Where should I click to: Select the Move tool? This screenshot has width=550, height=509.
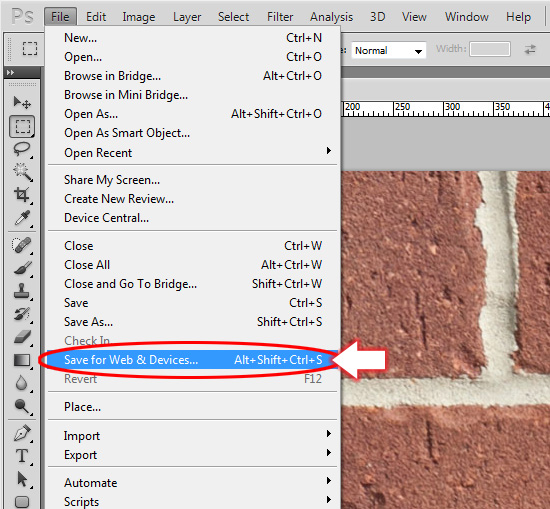(x=22, y=103)
